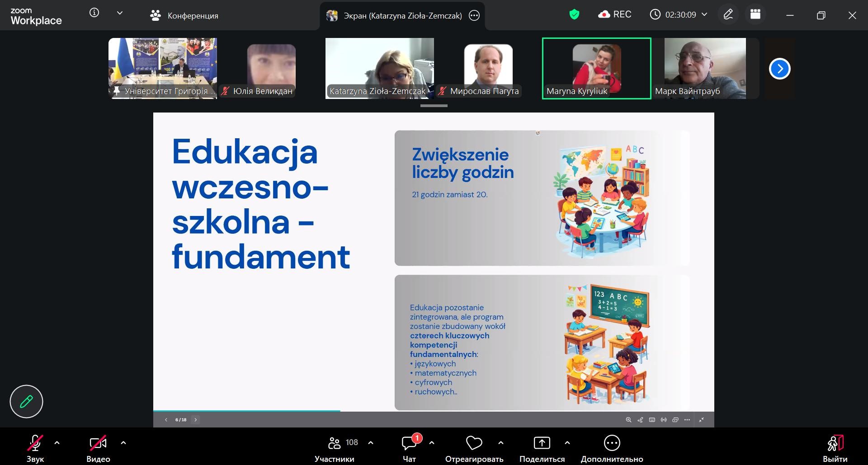The height and width of the screenshot is (465, 868).
Task: Expand video options arrow beside Видео
Action: point(123,443)
